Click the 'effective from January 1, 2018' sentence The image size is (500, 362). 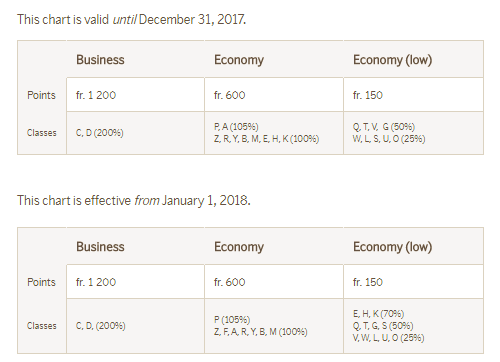tap(134, 200)
